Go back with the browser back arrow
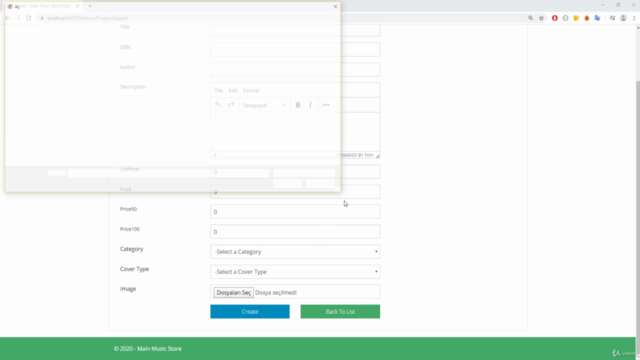This screenshot has width=640, height=360. click(x=7, y=18)
